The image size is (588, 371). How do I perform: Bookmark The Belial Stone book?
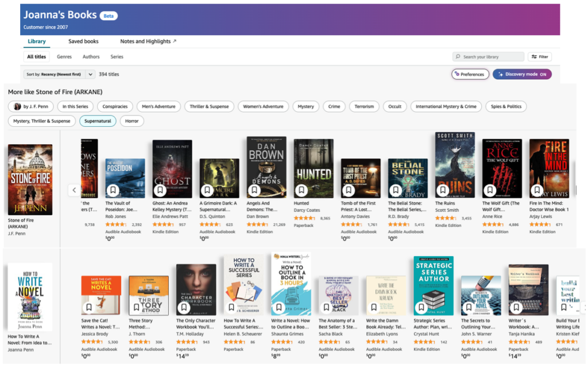(396, 190)
